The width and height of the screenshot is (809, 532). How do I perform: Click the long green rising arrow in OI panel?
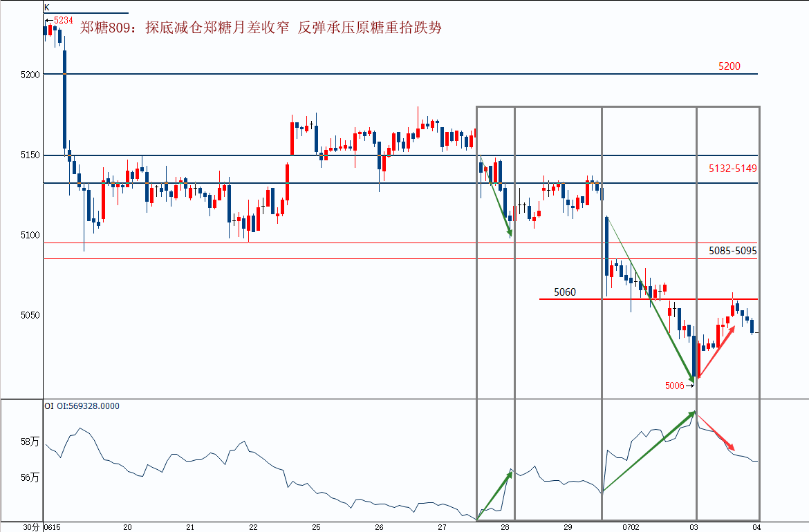[x=649, y=451]
